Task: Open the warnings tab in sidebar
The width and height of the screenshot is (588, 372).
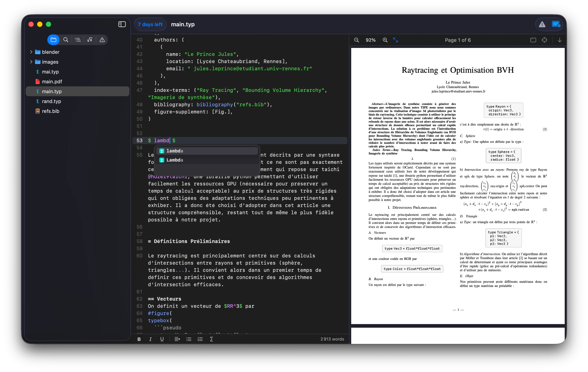Action: (102, 40)
